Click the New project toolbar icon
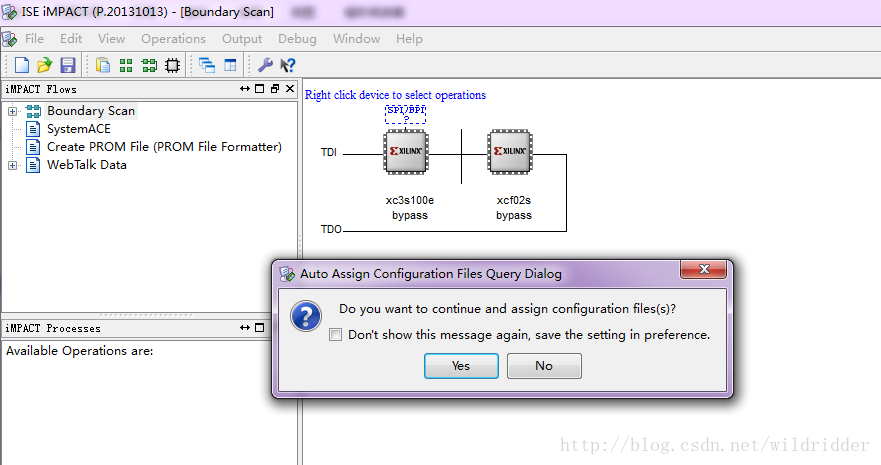The height and width of the screenshot is (465, 881). pos(22,65)
